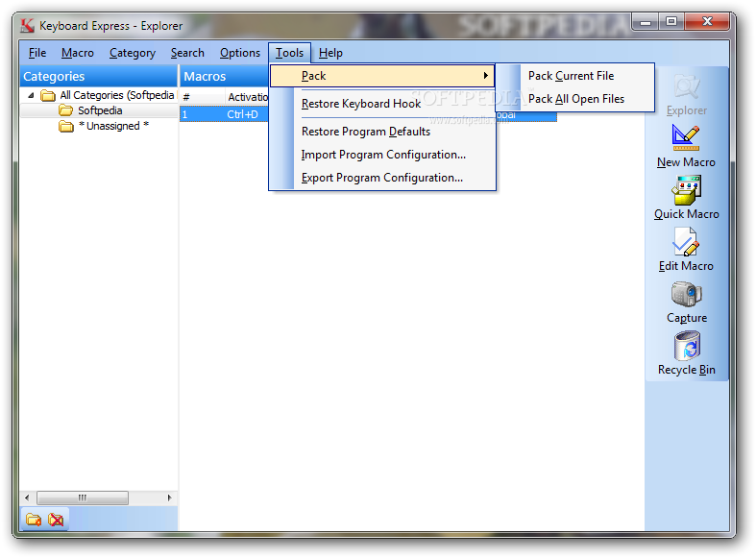Click the Pack submenu arrow
Viewport: 756px width, 558px height.
coord(485,75)
